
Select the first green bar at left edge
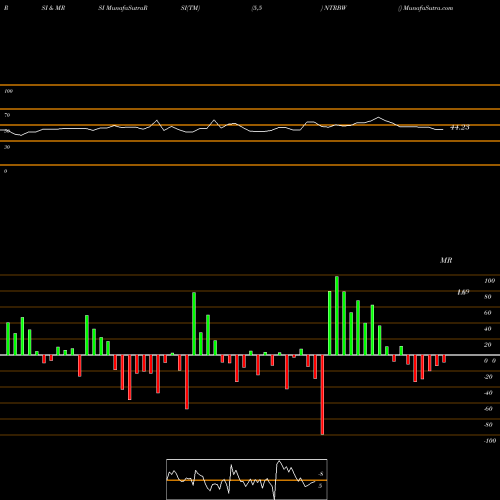click(x=8, y=339)
